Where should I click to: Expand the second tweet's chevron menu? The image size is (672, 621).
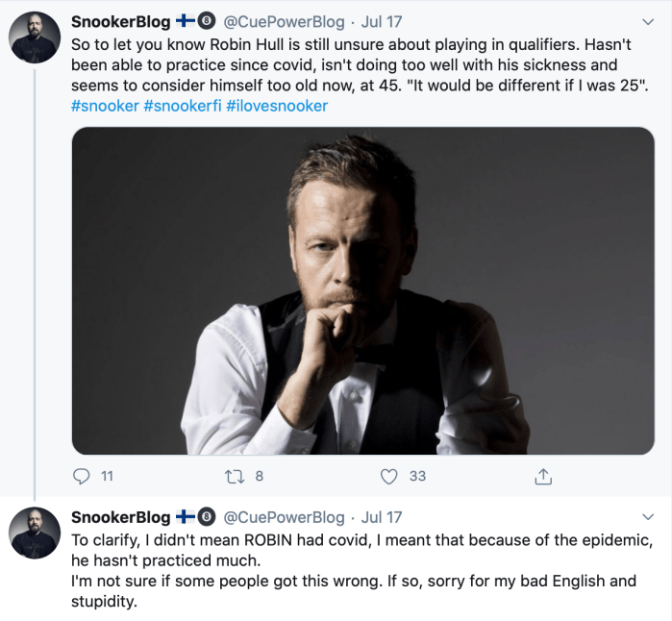648,517
